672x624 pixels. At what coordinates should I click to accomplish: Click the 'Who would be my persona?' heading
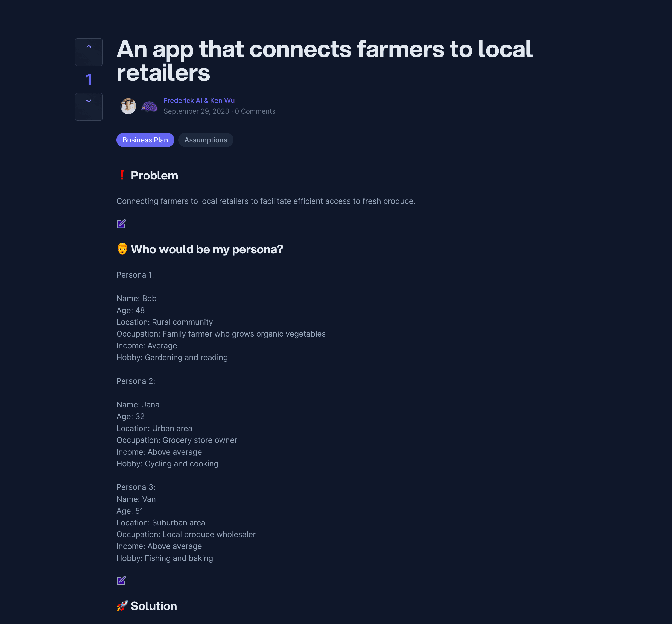pyautogui.click(x=207, y=249)
